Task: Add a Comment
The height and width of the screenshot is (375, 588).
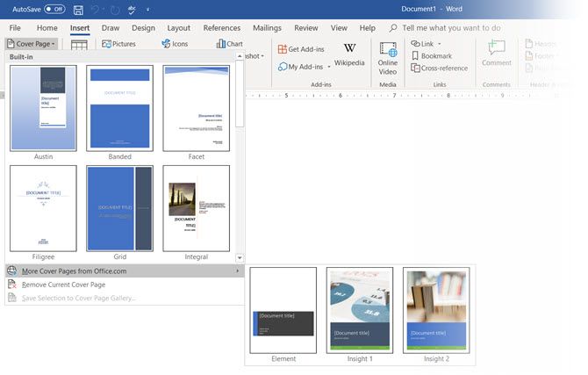Action: click(497, 54)
